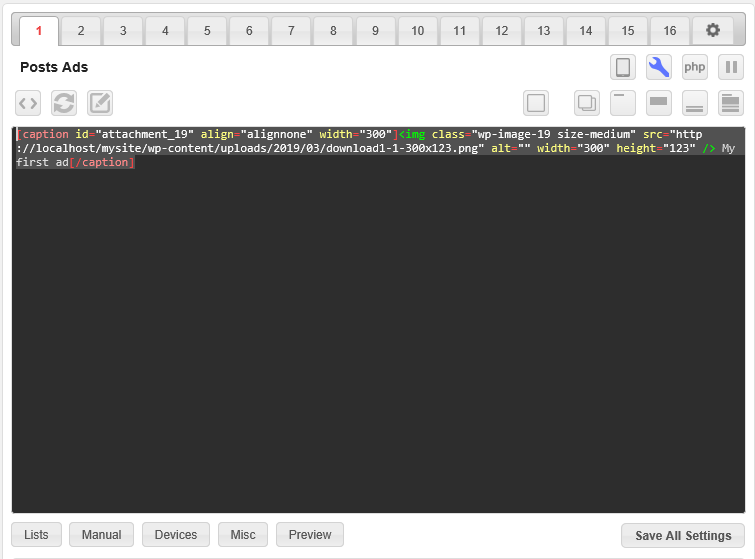Switch to block tab 2
The image size is (755, 559).
point(81,31)
